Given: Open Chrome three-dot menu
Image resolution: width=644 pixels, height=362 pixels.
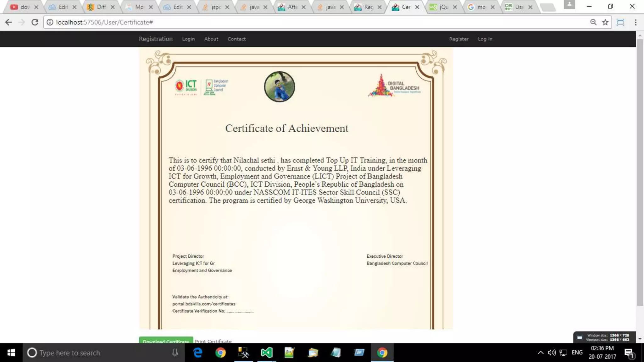Looking at the screenshot, I should (636, 22).
